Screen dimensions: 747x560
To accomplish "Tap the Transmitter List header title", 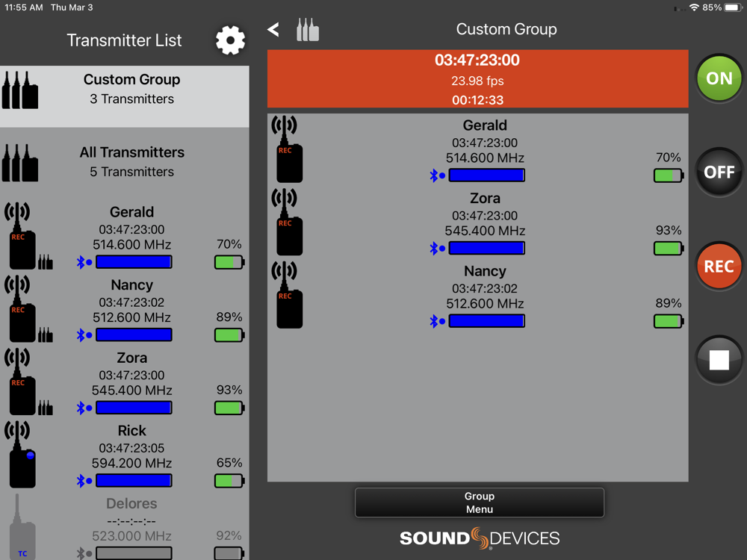I will click(124, 40).
